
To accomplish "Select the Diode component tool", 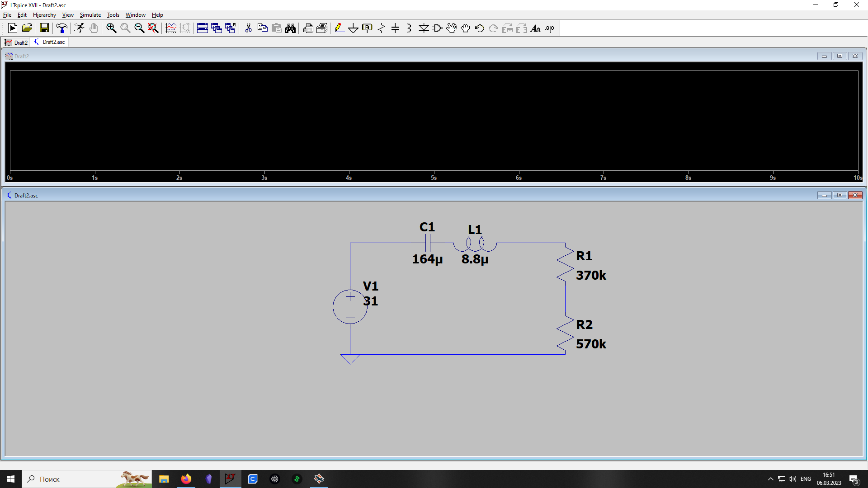I will (x=424, y=28).
